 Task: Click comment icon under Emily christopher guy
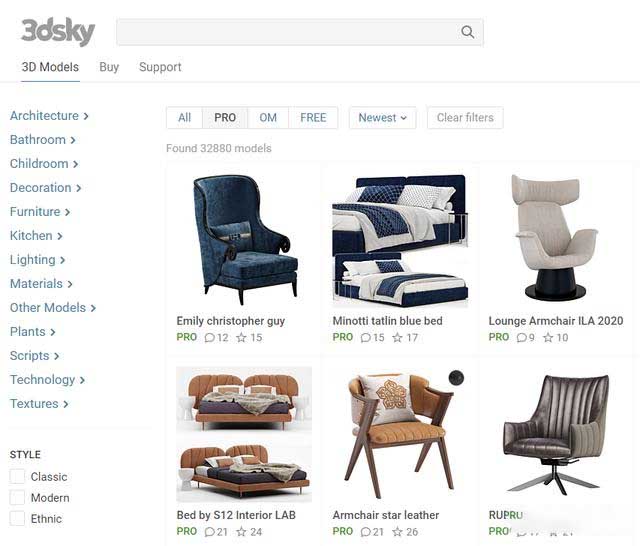[209, 337]
